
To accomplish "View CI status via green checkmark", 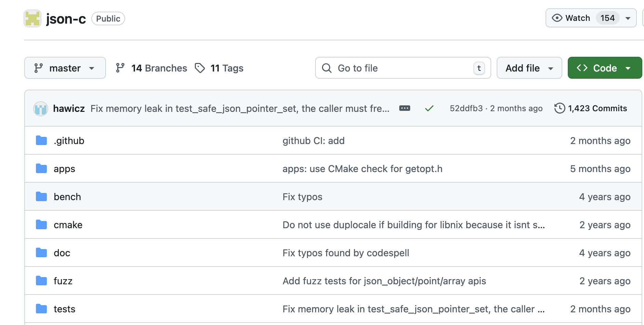I will 429,108.
